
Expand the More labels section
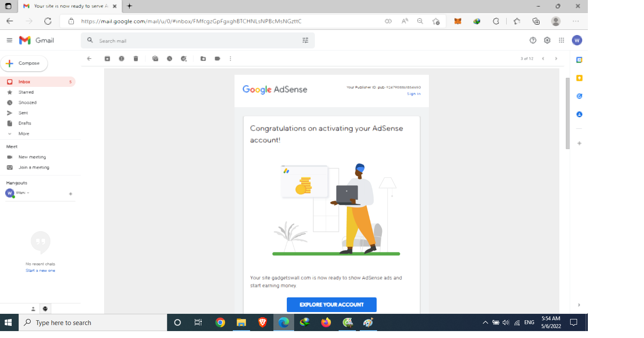pos(23,134)
